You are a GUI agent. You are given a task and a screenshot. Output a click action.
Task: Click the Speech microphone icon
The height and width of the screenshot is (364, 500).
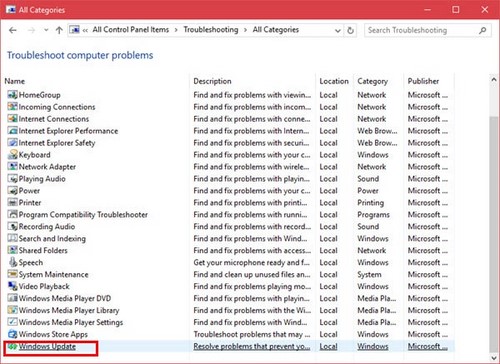(12, 262)
